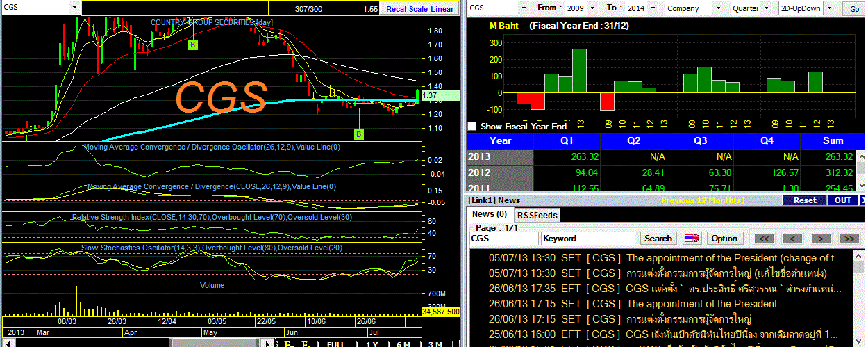Click the Q1 column header
Image resolution: width=868 pixels, height=347 pixels.
coord(566,140)
